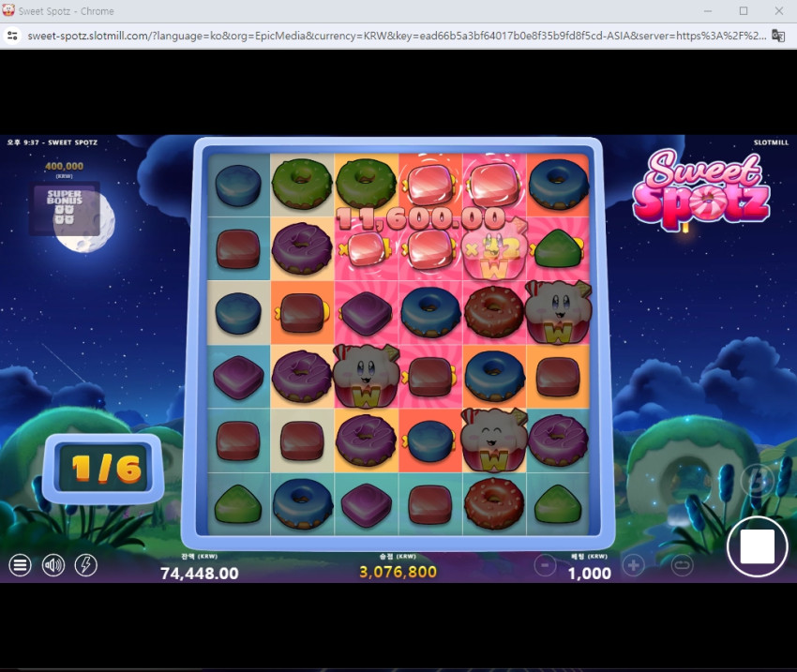Image resolution: width=797 pixels, height=672 pixels.
Task: Decrease the bet with minus button
Action: click(x=545, y=565)
